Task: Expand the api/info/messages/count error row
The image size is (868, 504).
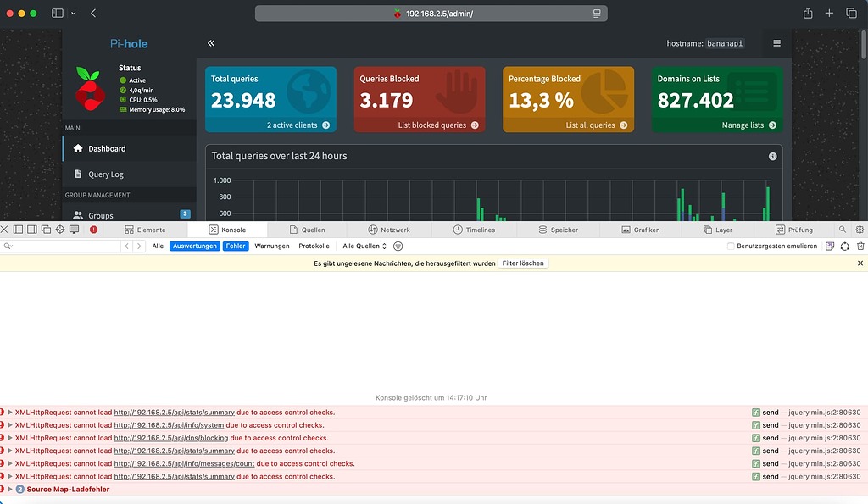Action: coord(10,463)
